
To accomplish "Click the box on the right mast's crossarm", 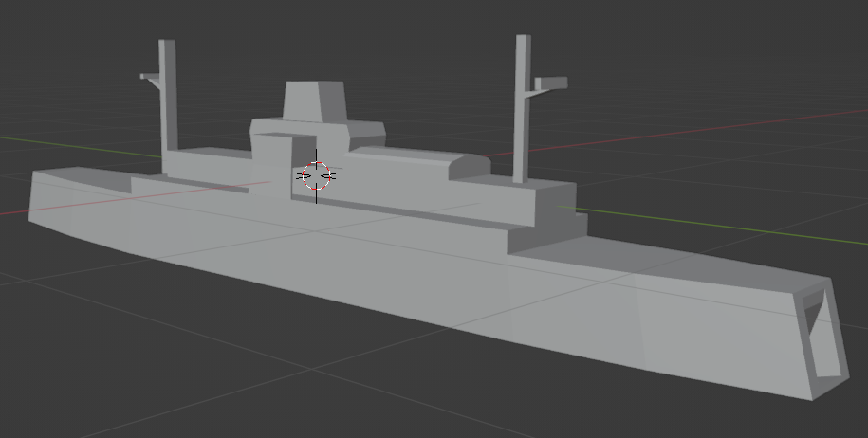I will point(551,83).
